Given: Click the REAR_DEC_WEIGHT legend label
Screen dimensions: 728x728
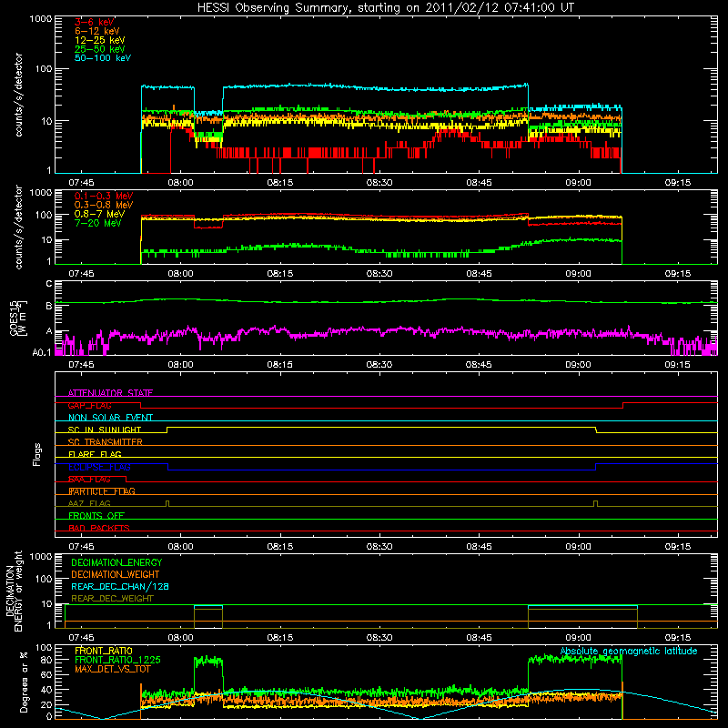Looking at the screenshot, I should (112, 599).
